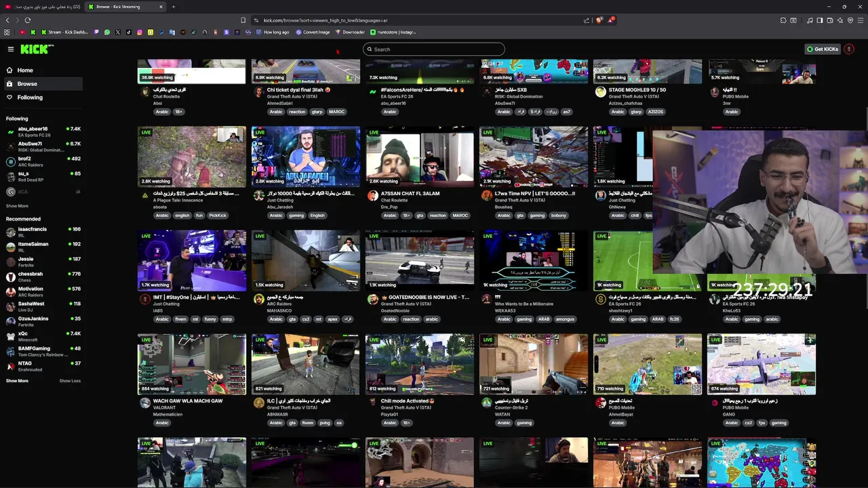Open Brave Rewards triangle icon
868x488 pixels.
coord(611,20)
